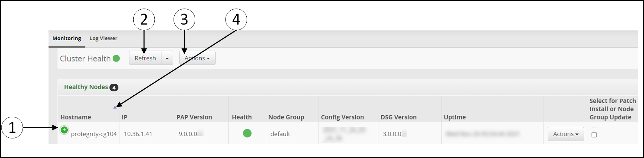The image size is (644, 158).
Task: Click the DSG Version column header
Action: click(398, 117)
